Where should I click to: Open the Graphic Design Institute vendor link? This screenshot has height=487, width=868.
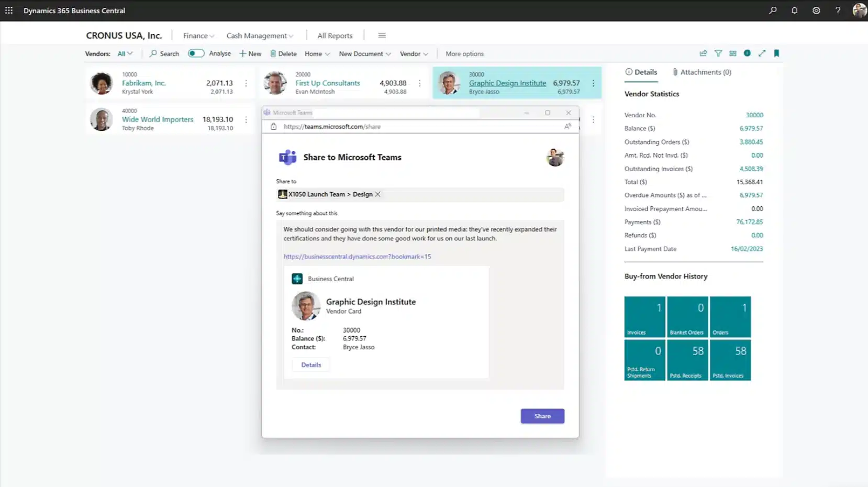click(507, 83)
